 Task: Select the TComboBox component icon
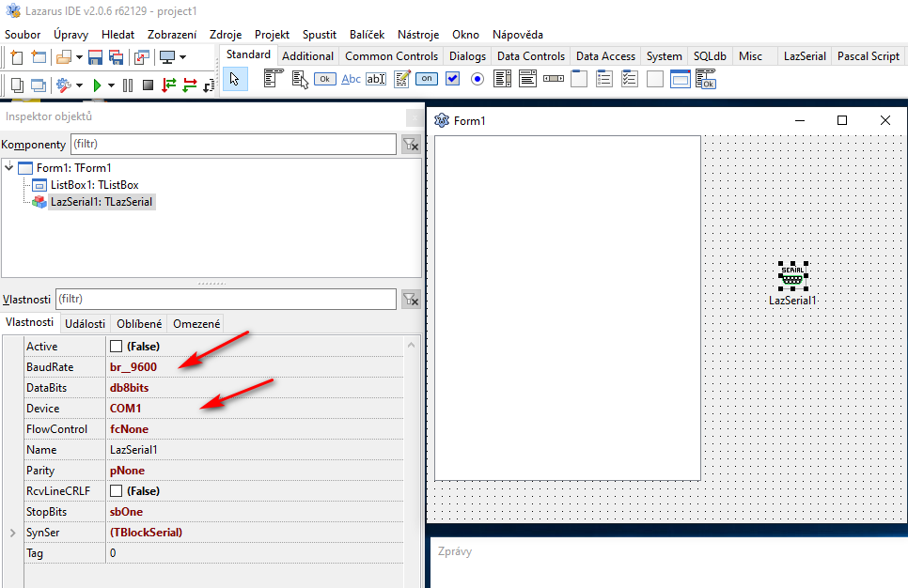[527, 79]
